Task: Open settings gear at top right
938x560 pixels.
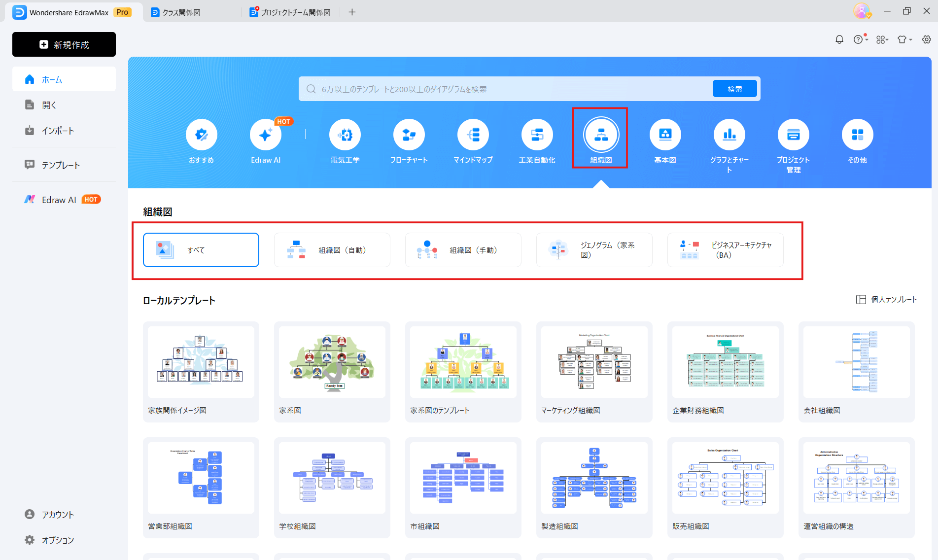Action: 927,39
